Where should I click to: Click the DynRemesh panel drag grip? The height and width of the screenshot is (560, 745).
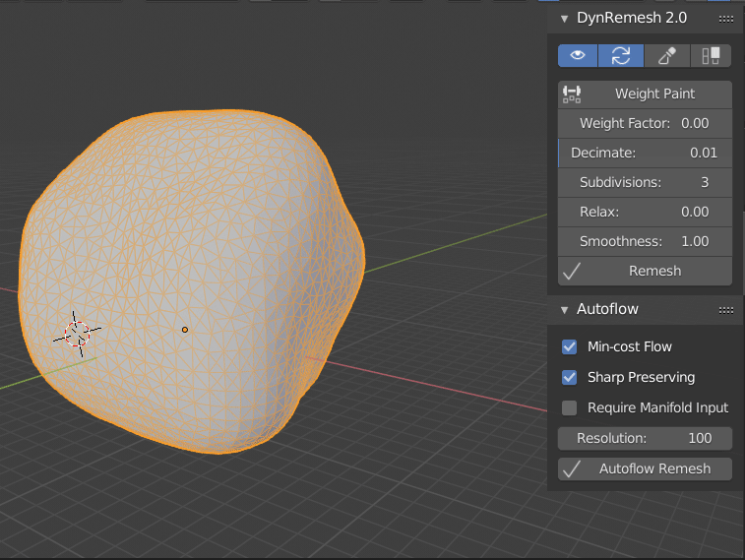(x=726, y=19)
